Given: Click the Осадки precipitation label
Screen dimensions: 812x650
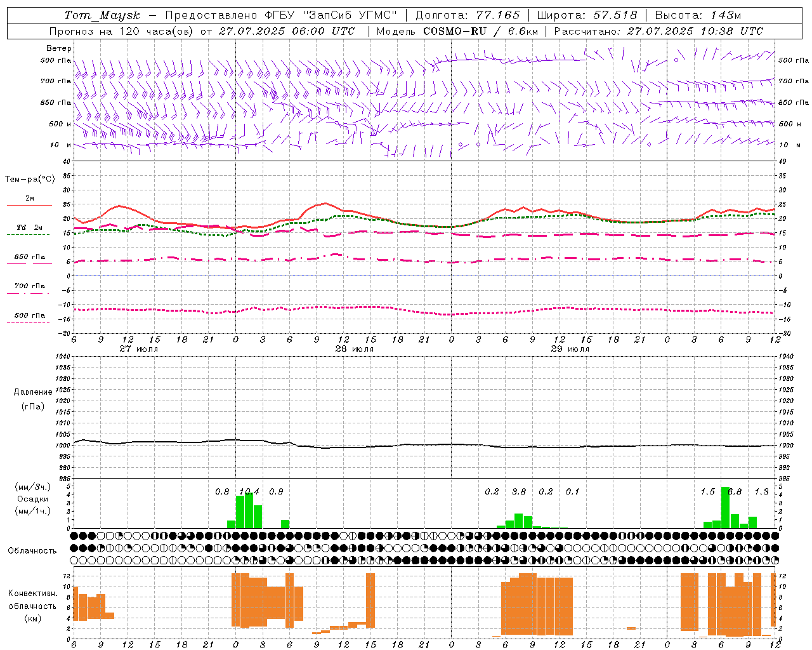Looking at the screenshot, I should click(x=32, y=500).
